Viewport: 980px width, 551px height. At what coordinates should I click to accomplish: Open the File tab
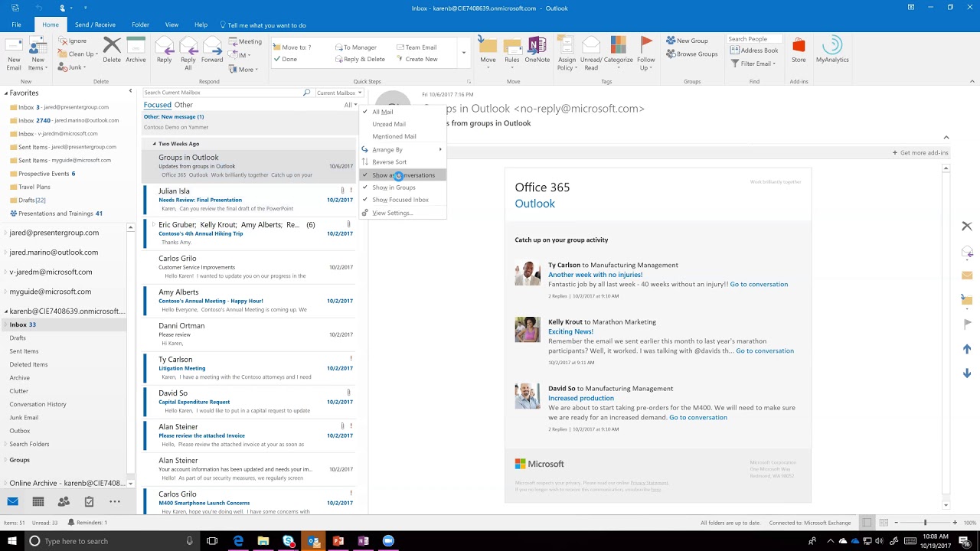coord(16,24)
